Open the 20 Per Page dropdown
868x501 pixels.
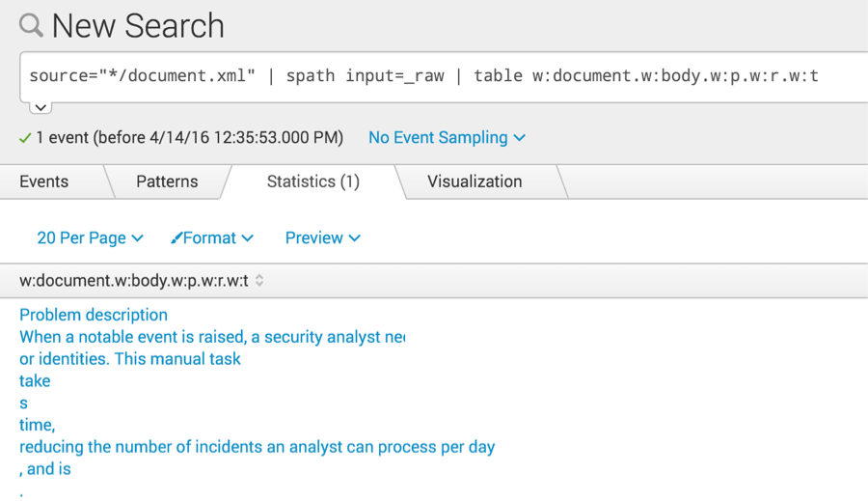click(91, 237)
